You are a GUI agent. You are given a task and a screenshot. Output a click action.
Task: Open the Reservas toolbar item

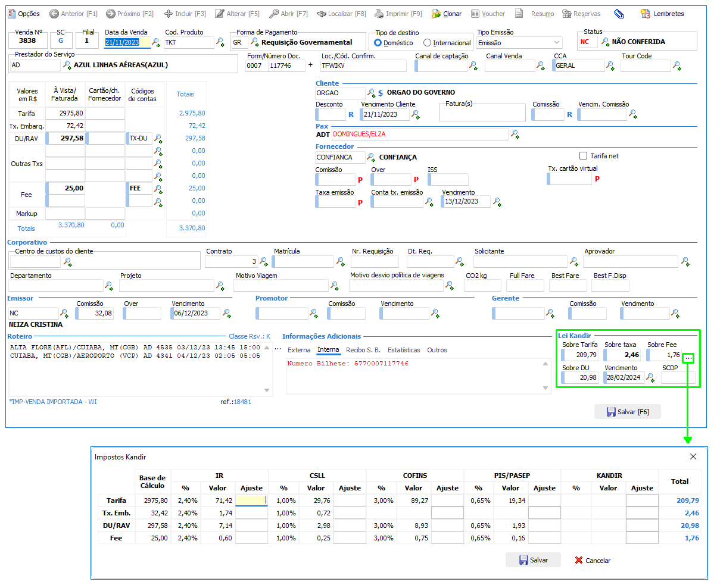tap(581, 14)
